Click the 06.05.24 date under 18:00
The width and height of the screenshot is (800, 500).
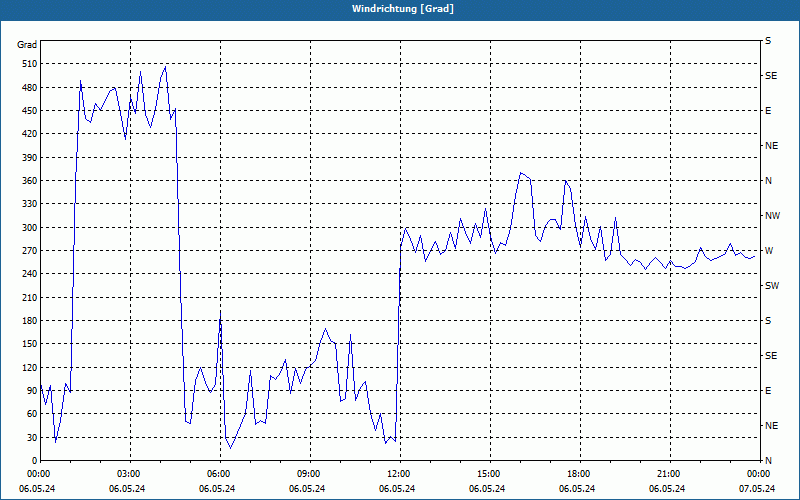click(x=577, y=489)
